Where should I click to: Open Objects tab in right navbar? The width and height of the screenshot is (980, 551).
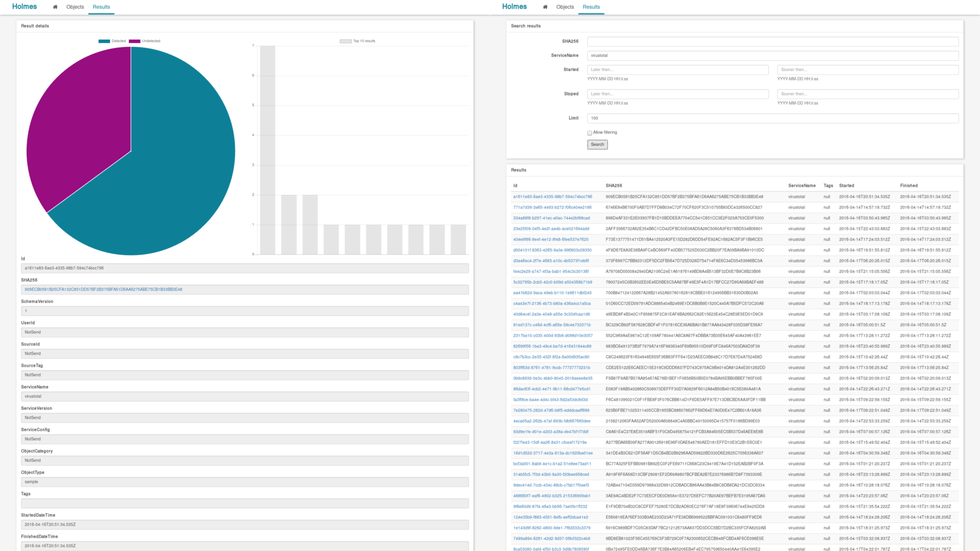(565, 7)
